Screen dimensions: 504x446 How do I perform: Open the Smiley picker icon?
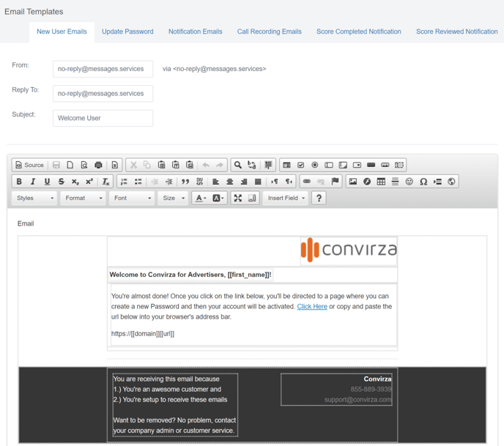409,182
